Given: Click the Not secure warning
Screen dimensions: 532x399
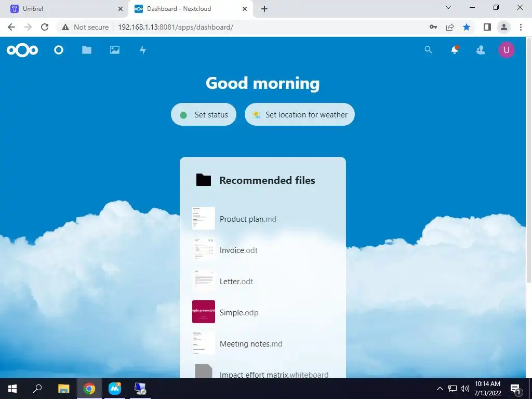Looking at the screenshot, I should [x=85, y=27].
